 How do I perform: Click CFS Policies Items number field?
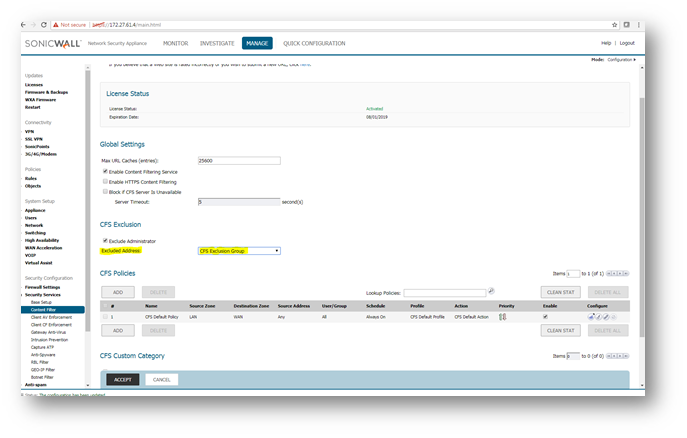pos(573,274)
